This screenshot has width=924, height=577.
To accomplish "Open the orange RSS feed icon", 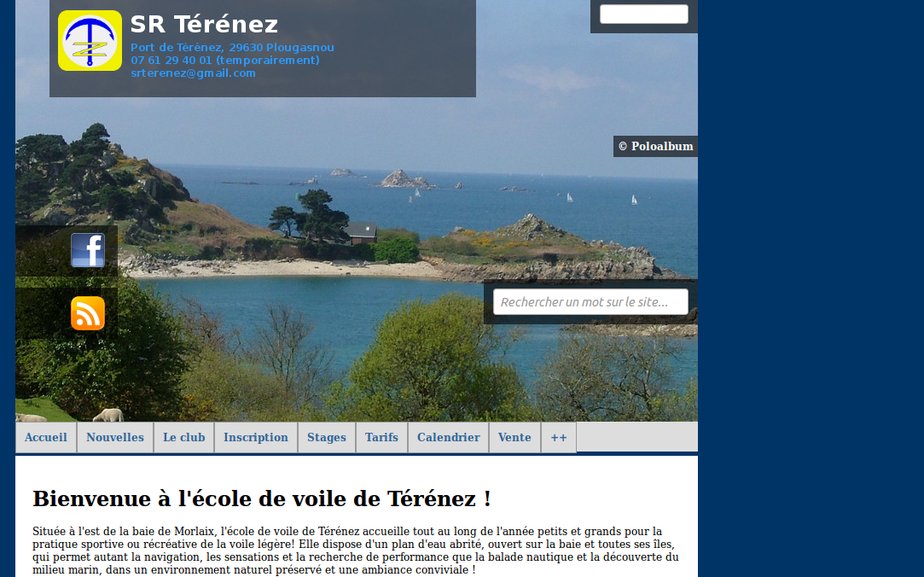I will click(88, 313).
